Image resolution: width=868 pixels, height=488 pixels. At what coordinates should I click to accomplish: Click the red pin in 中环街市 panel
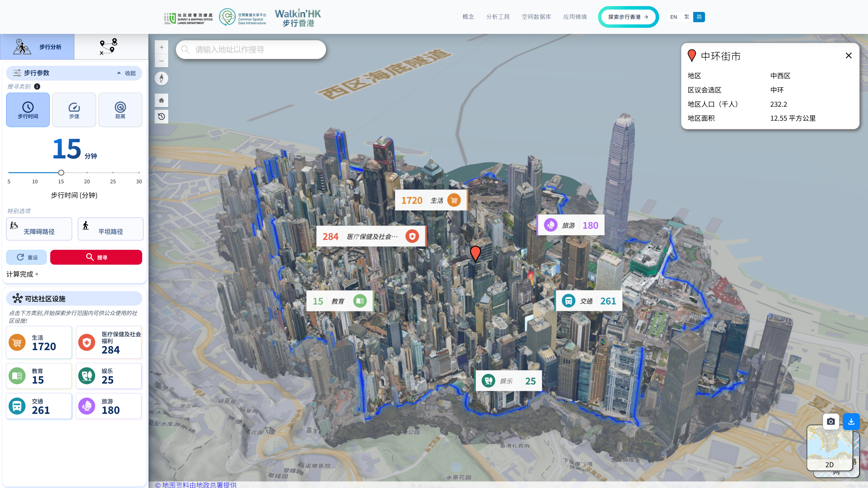click(x=692, y=55)
